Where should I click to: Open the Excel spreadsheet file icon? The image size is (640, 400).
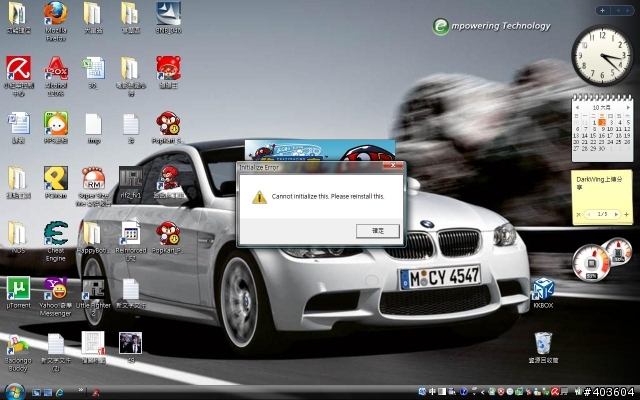coord(93,73)
